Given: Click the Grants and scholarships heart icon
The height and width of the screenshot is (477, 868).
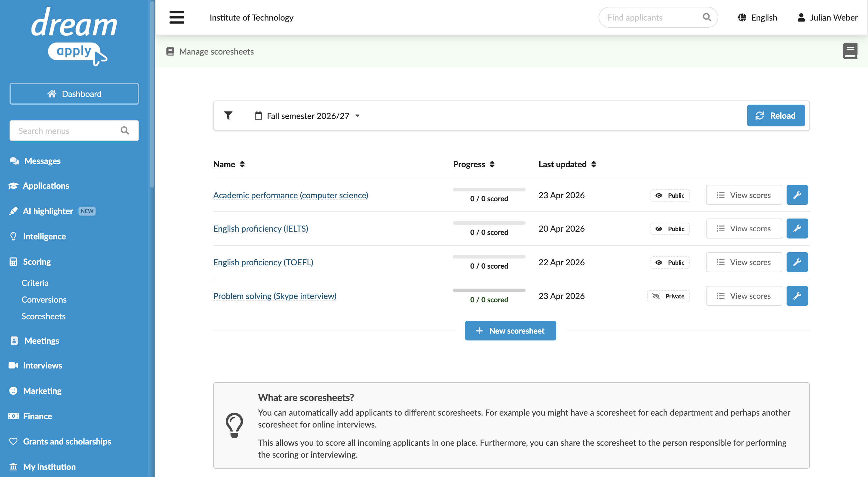Looking at the screenshot, I should [13, 441].
